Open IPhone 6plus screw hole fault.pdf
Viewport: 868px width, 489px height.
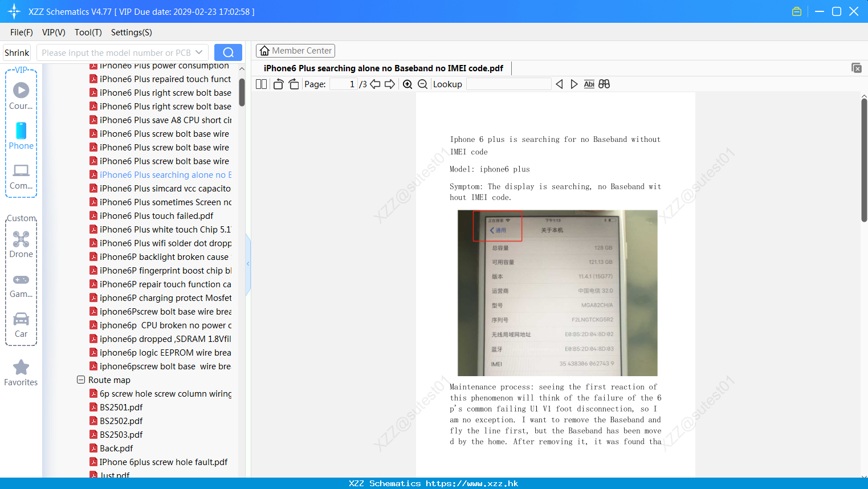[158, 462]
